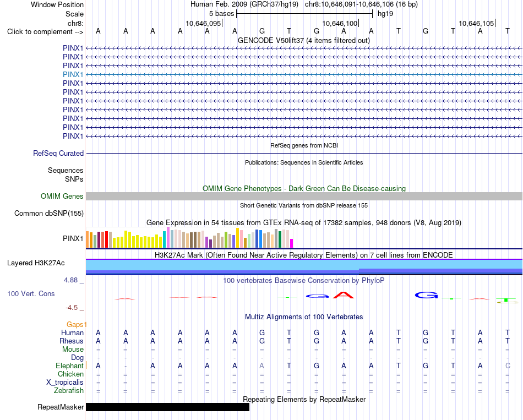Click the Mouse species label
523x420 pixels.
click(73, 350)
